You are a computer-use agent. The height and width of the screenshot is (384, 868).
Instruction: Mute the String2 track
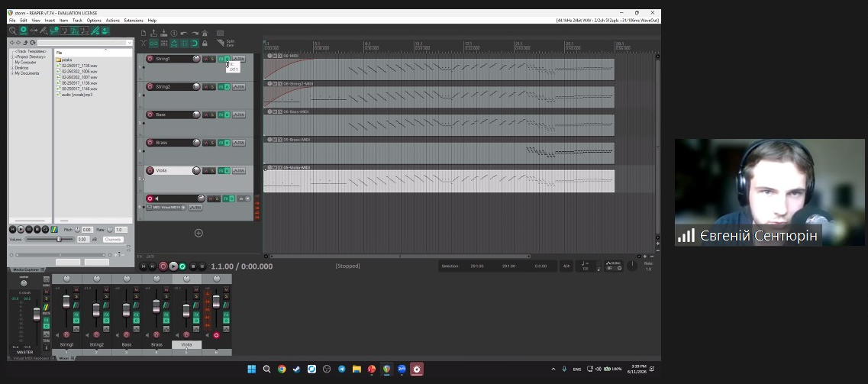coord(205,87)
